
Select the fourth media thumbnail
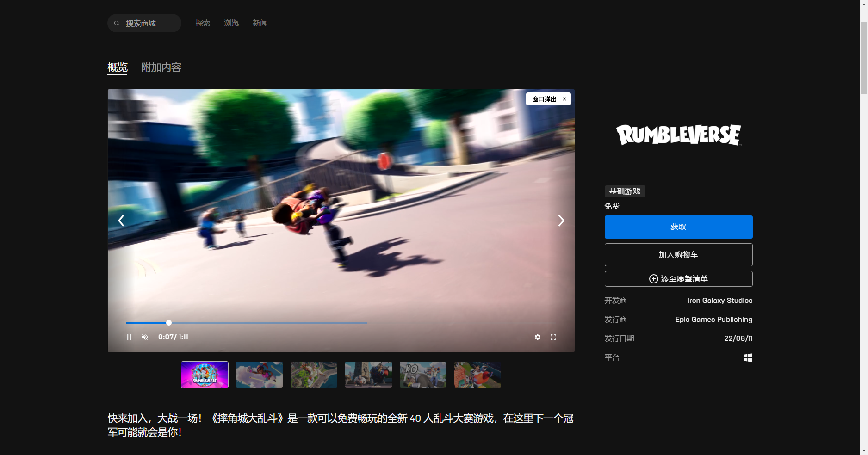coord(368,375)
